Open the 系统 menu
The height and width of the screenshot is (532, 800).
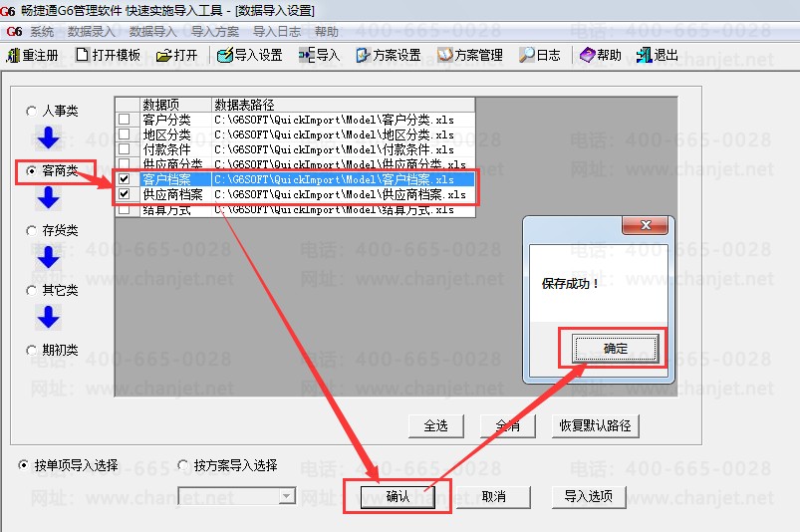pos(42,32)
